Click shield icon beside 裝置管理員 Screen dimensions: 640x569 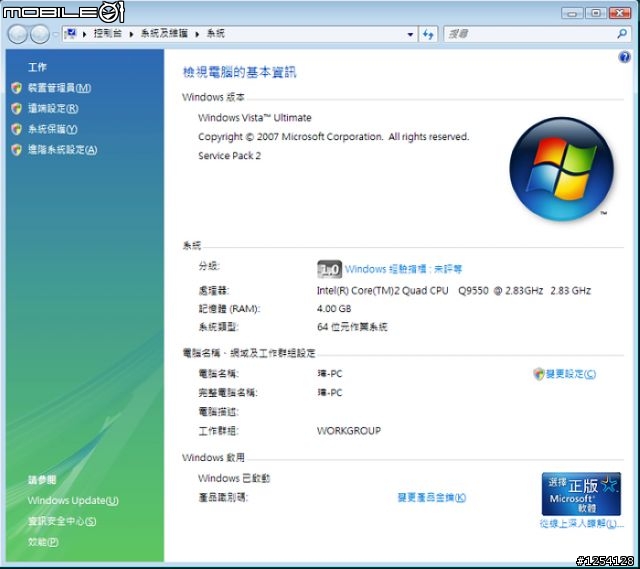pyautogui.click(x=17, y=88)
